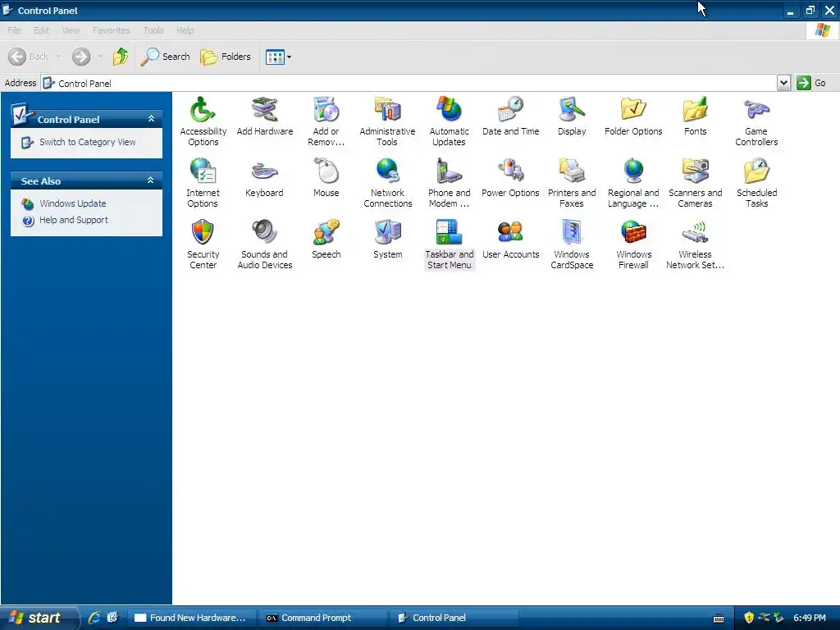Image resolution: width=840 pixels, height=630 pixels.
Task: Open Date and Time settings
Action: point(510,116)
